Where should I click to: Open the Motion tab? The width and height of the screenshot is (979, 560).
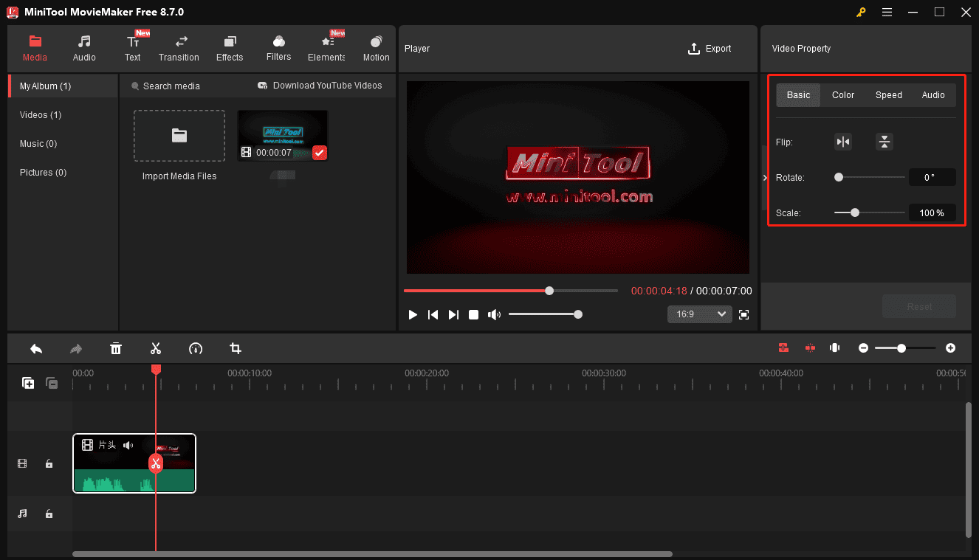point(376,48)
